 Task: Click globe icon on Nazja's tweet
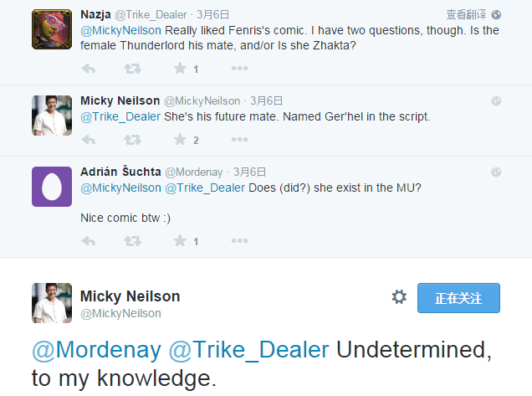pyautogui.click(x=496, y=14)
